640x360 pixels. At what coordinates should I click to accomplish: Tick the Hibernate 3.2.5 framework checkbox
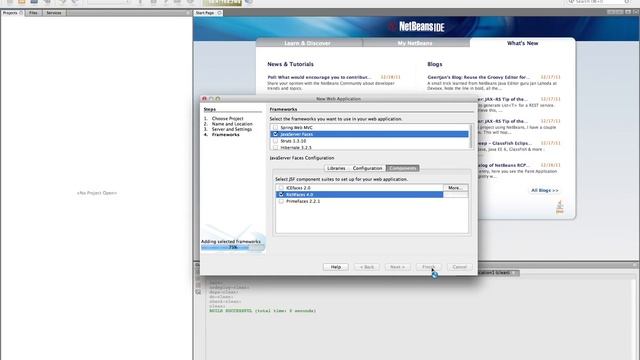pyautogui.click(x=276, y=147)
